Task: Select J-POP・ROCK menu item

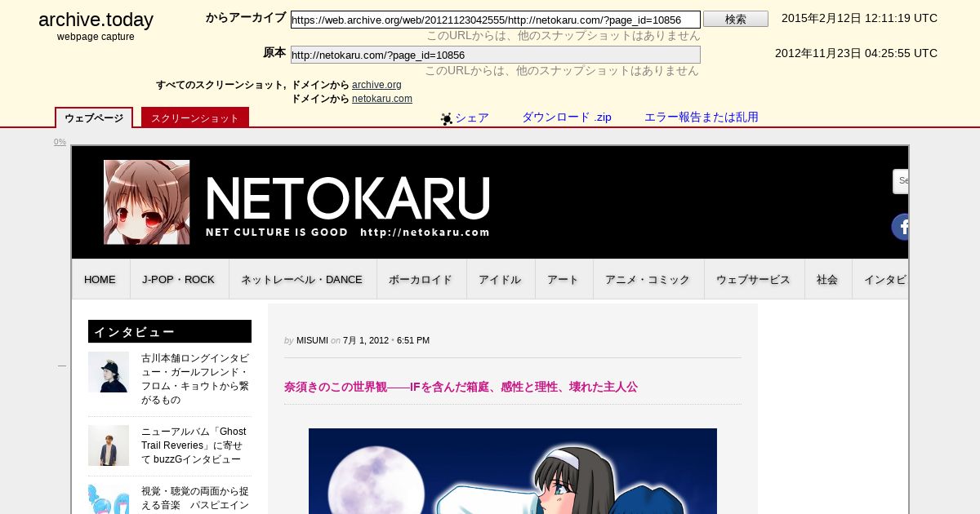Action: [179, 279]
